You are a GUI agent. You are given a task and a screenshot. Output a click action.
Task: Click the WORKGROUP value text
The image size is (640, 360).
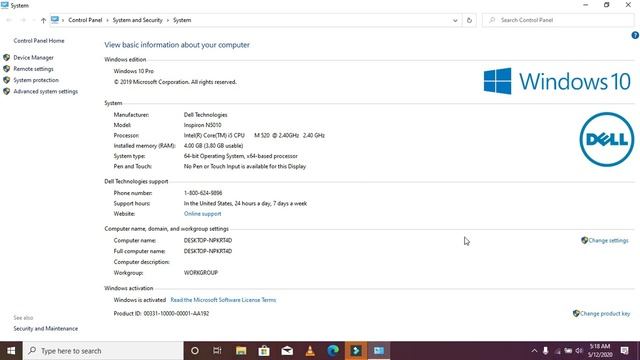201,273
